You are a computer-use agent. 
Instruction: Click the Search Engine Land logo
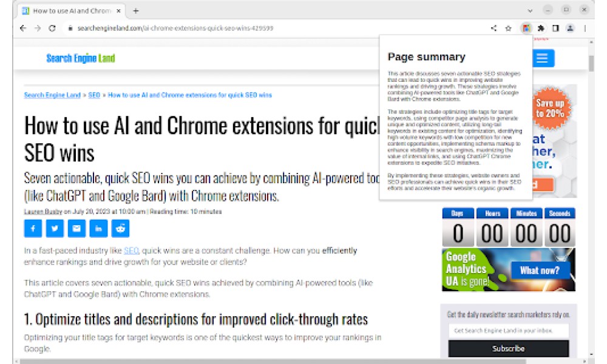(x=81, y=58)
